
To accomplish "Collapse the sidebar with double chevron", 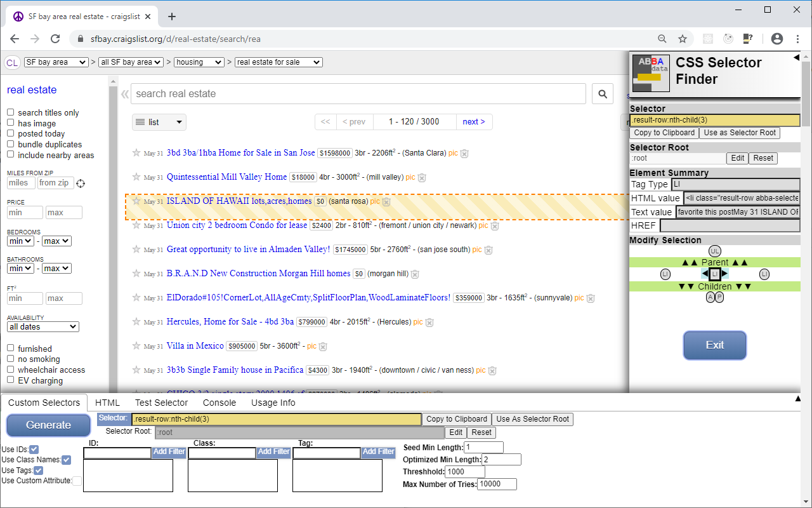I will click(x=125, y=94).
